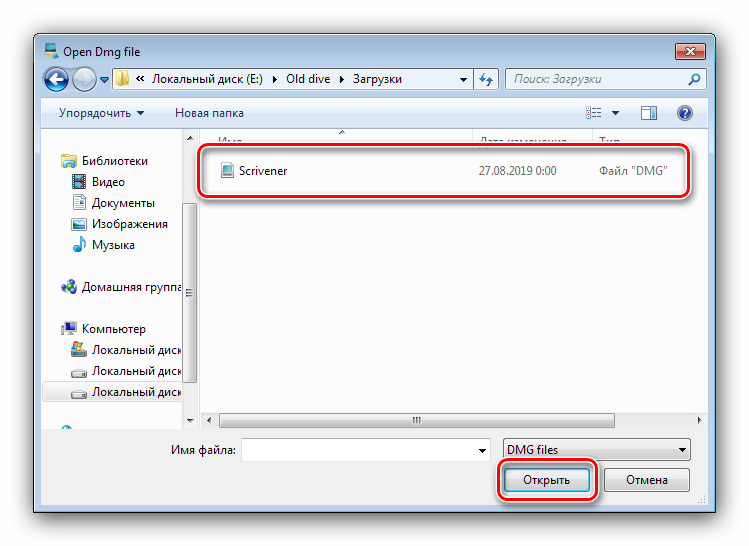Image resolution: width=749 pixels, height=546 pixels.
Task: Open the Имя файла dropdown arrow
Action: (x=482, y=450)
